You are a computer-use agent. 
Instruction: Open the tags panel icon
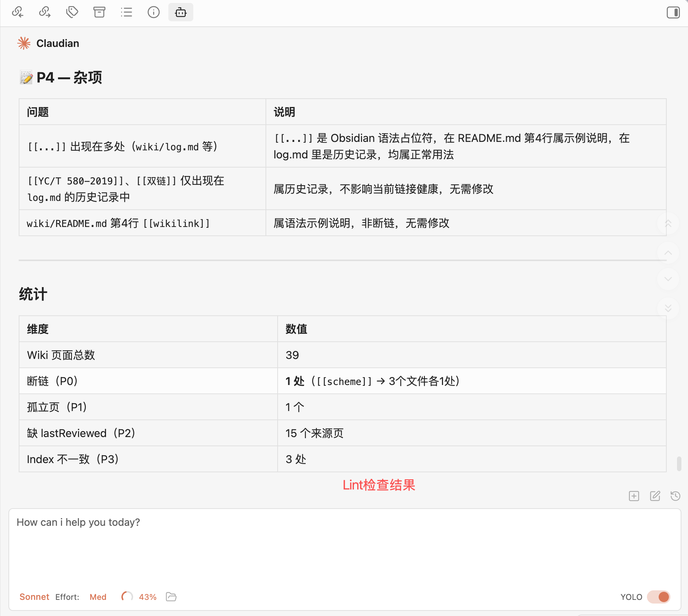72,12
